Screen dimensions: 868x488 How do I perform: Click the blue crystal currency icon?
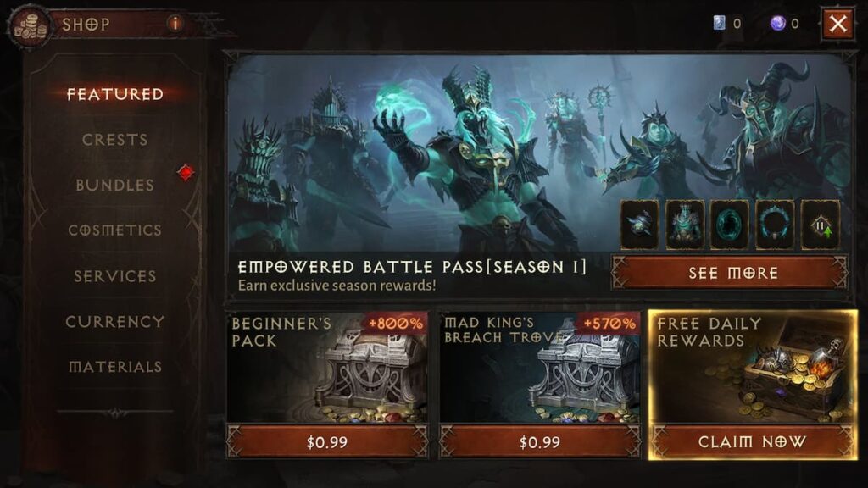point(719,23)
